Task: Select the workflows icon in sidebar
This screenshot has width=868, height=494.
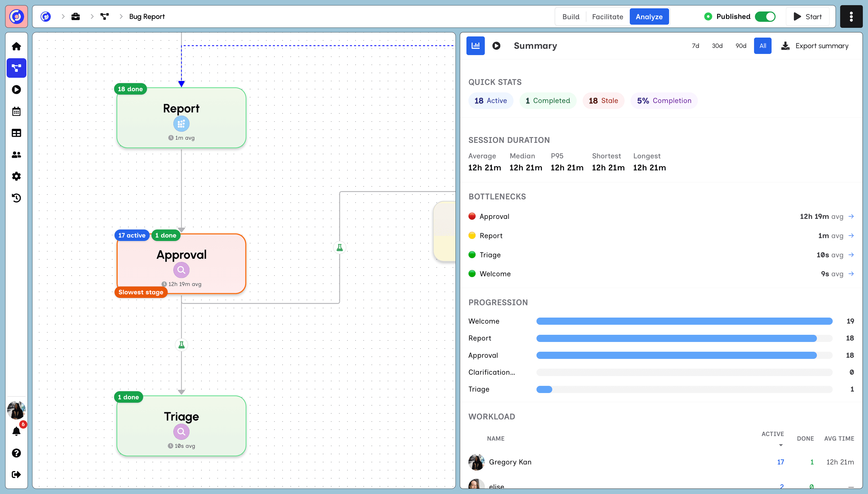Action: (x=16, y=68)
